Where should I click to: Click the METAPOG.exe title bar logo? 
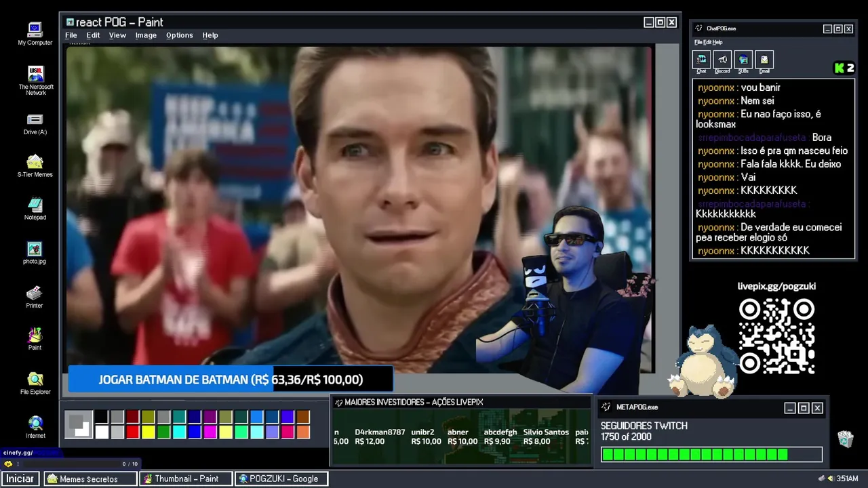point(606,407)
